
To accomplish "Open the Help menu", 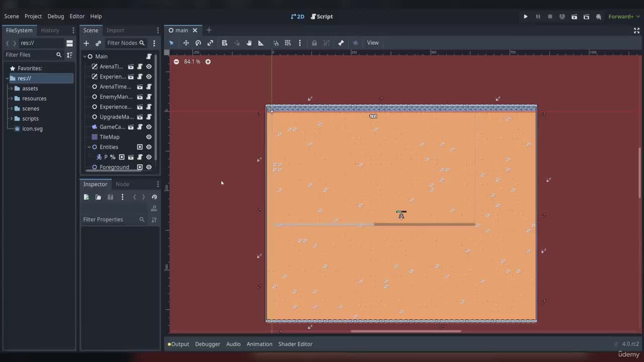I will pyautogui.click(x=96, y=17).
